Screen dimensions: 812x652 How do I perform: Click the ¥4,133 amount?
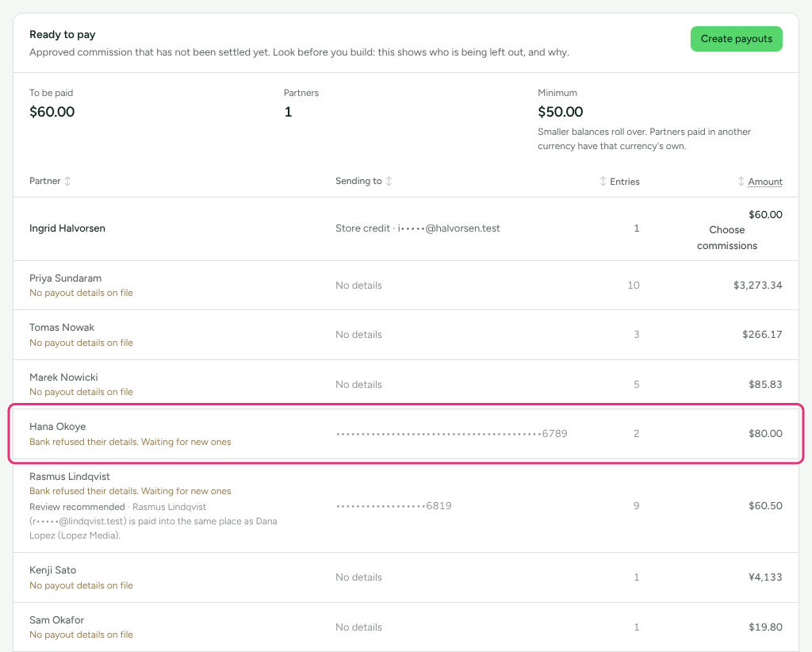coord(765,577)
